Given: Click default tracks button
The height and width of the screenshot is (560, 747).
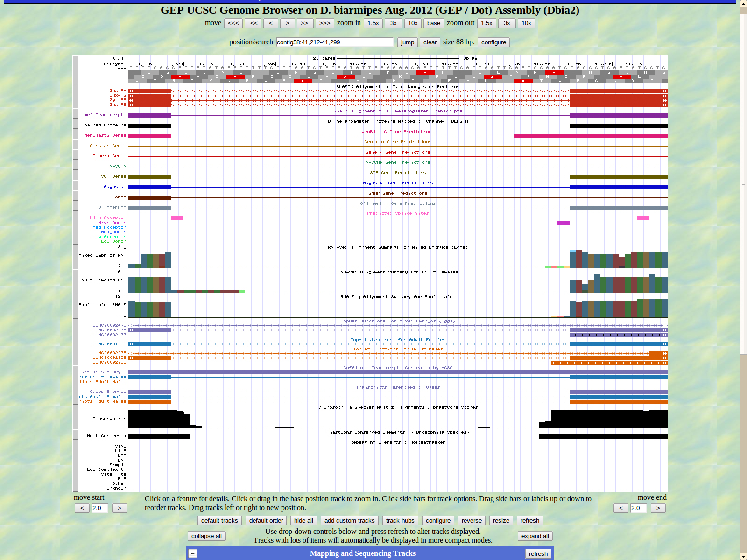Looking at the screenshot, I should click(219, 521).
